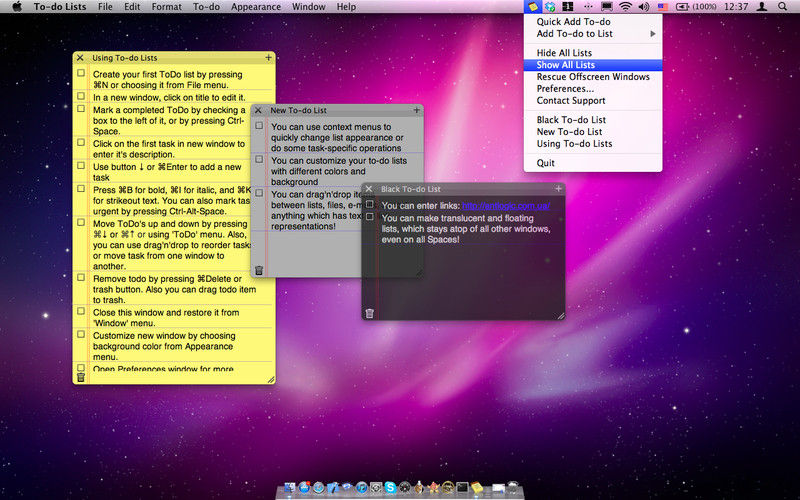This screenshot has width=800, height=500.
Task: Click the user account silhouette icon
Action: tap(762, 7)
